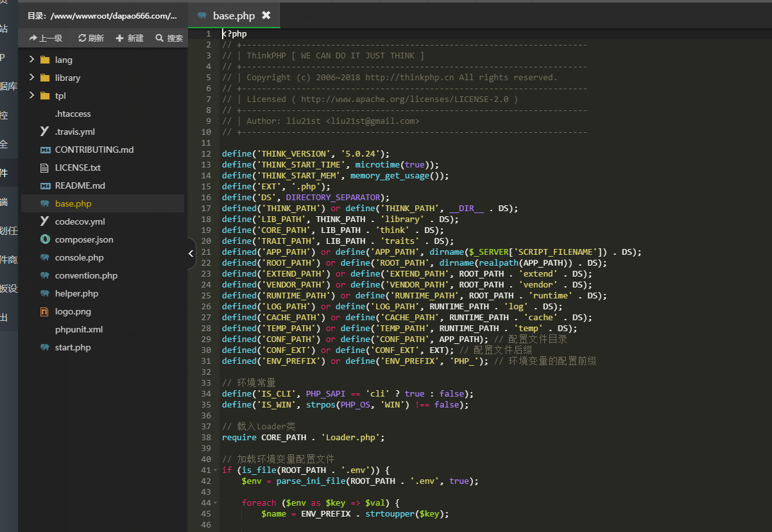772x532 pixels.
Task: Click the helper.php PHP icon
Action: coord(45,293)
